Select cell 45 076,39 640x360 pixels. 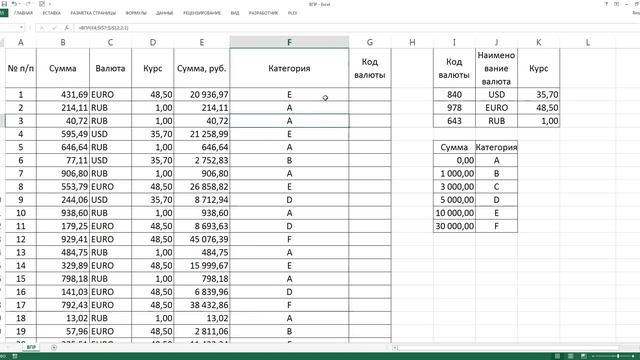pyautogui.click(x=202, y=239)
